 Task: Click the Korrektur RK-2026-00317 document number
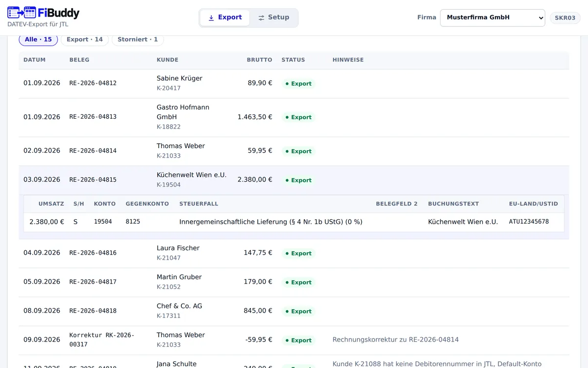tap(102, 340)
